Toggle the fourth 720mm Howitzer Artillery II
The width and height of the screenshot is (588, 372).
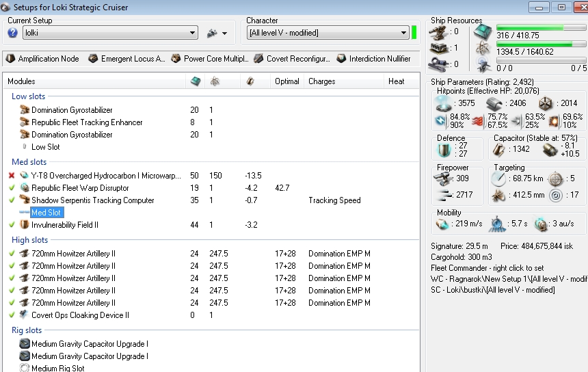click(x=12, y=290)
